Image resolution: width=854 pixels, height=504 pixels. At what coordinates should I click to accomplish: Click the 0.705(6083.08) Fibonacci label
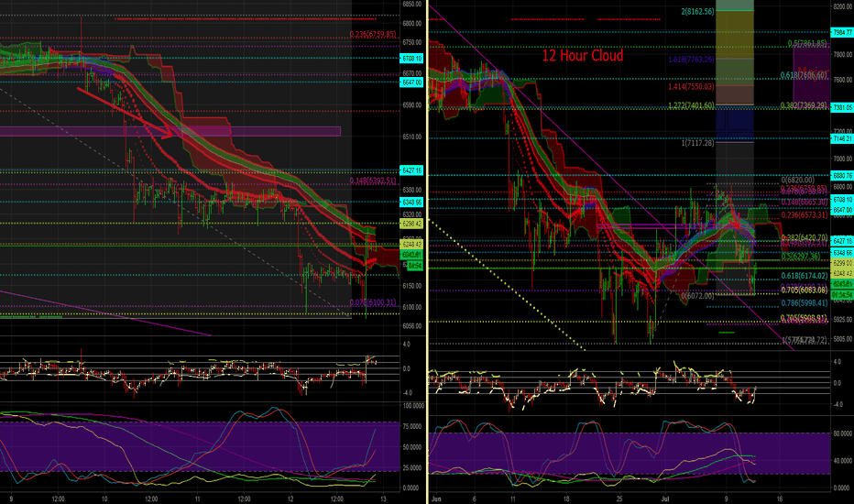click(805, 290)
